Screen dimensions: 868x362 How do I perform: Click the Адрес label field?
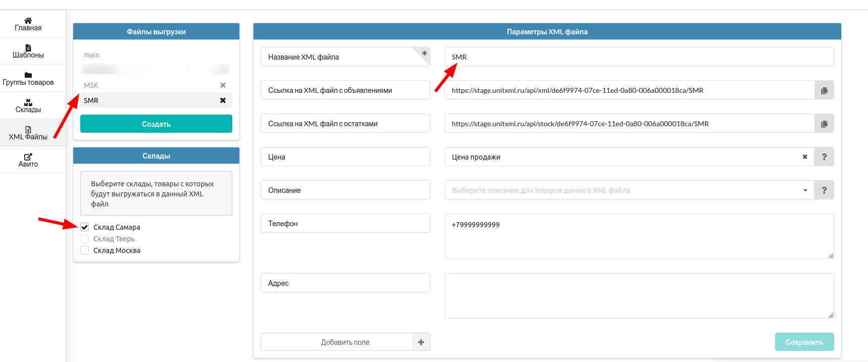[345, 283]
